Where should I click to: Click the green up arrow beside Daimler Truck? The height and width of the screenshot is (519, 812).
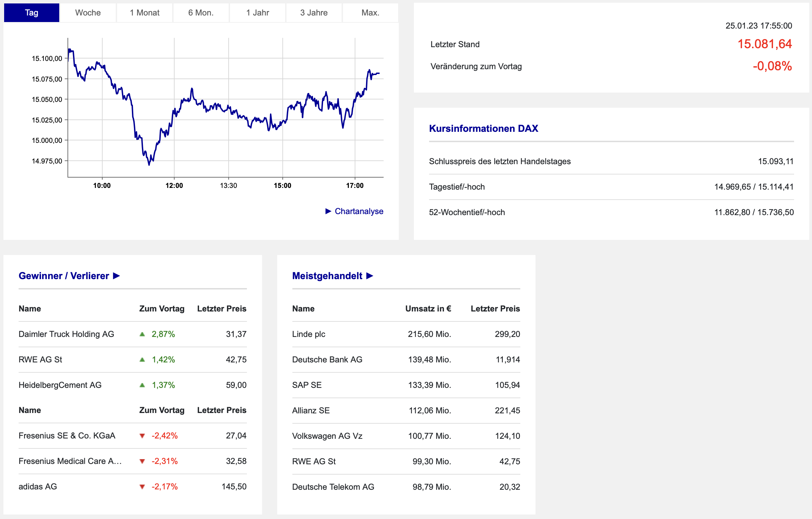click(x=142, y=334)
